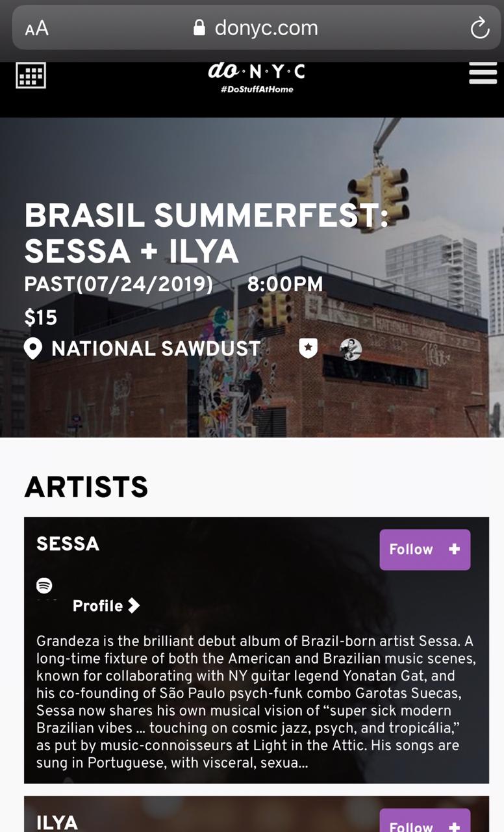Tap the padlock icon in address bar
Image resolution: width=504 pixels, height=832 pixels.
click(199, 28)
